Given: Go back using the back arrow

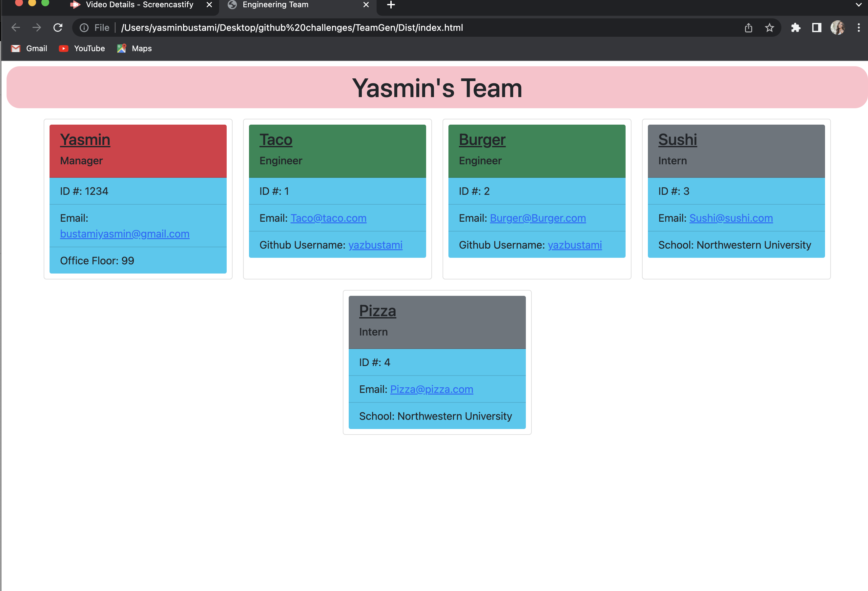Looking at the screenshot, I should pyautogui.click(x=16, y=28).
